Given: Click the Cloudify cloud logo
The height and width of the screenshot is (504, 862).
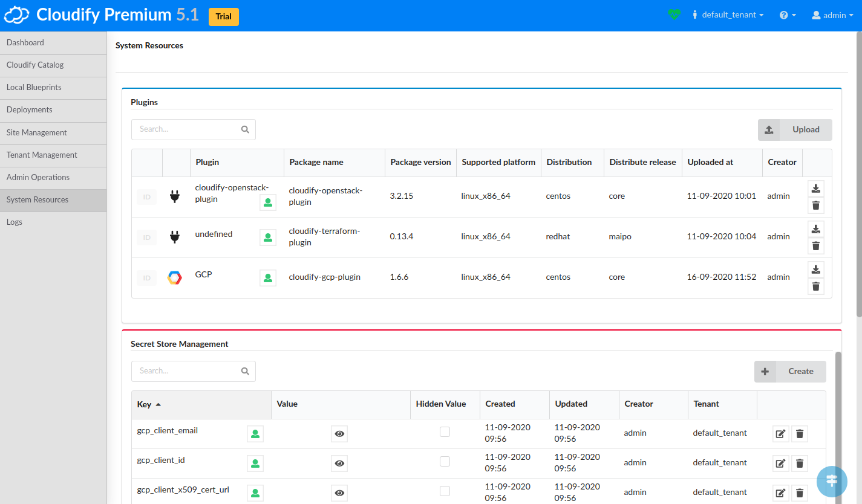Looking at the screenshot, I should 17,15.
